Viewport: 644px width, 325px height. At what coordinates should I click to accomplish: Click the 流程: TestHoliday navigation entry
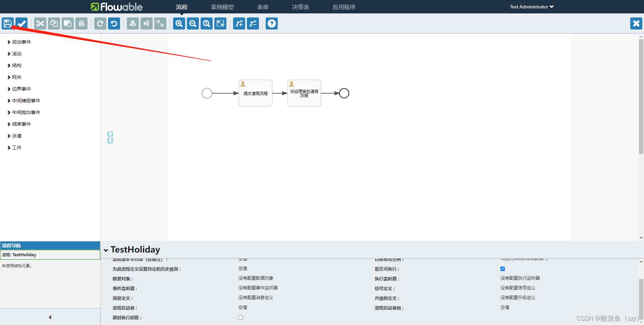(19, 255)
